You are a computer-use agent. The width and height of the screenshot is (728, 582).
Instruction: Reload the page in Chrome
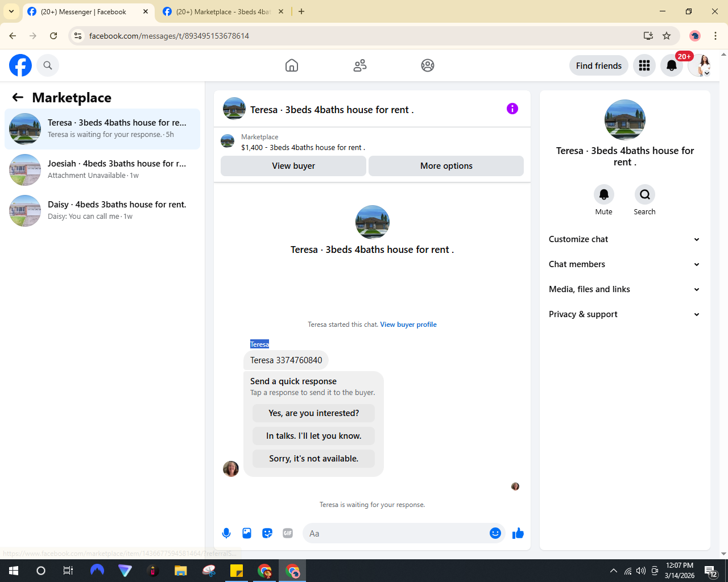[53, 36]
